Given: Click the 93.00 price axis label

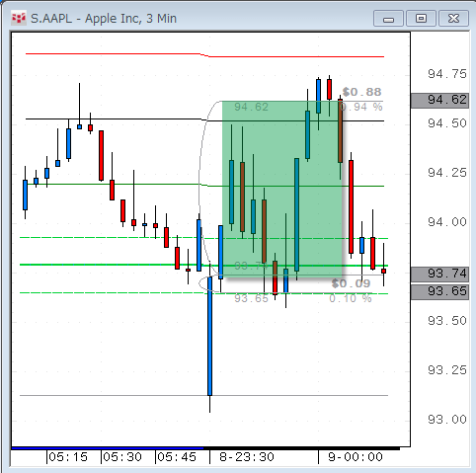Looking at the screenshot, I should 447,420.
